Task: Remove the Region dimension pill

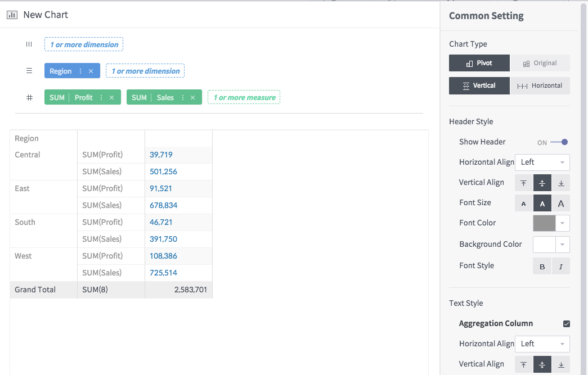Action: pyautogui.click(x=91, y=71)
